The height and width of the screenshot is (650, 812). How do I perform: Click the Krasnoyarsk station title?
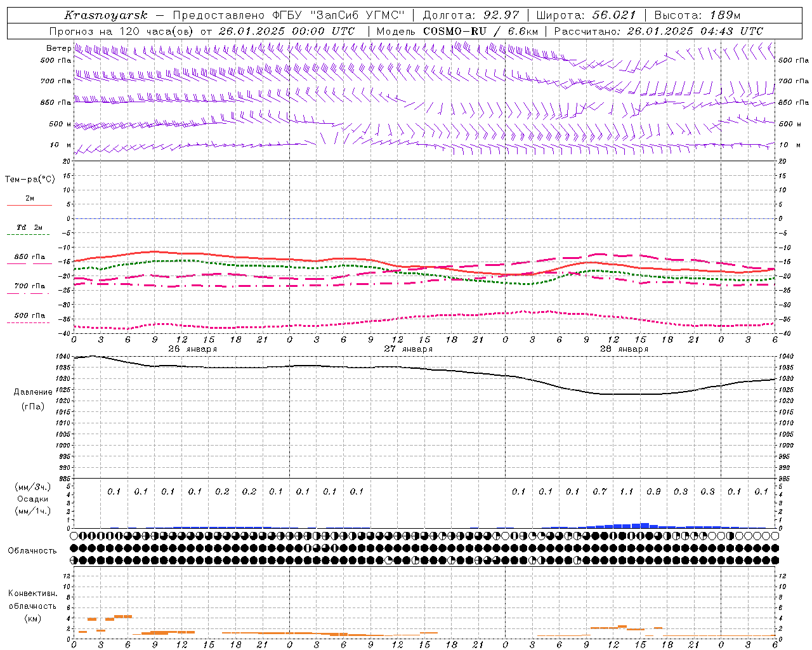click(x=105, y=15)
